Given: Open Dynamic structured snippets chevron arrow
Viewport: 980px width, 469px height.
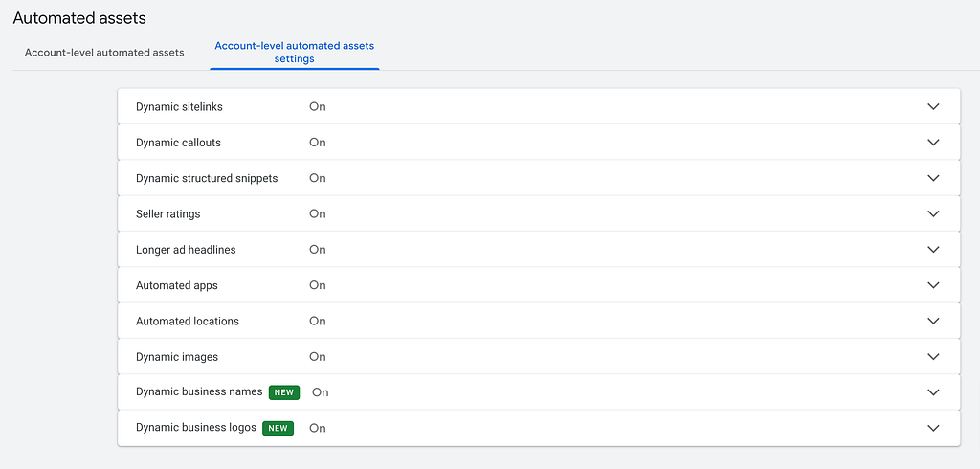Looking at the screenshot, I should tap(933, 178).
